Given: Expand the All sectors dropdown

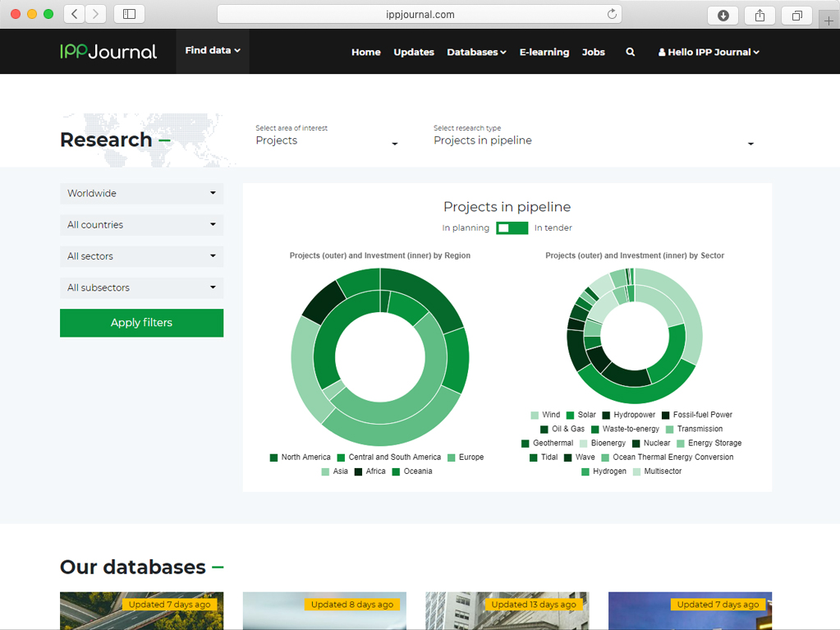Looking at the screenshot, I should pos(141,256).
